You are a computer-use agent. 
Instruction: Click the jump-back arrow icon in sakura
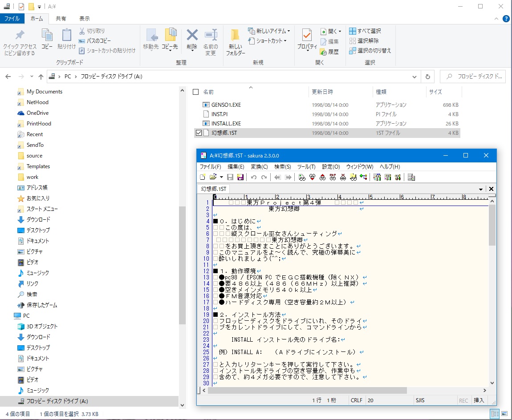[277, 177]
